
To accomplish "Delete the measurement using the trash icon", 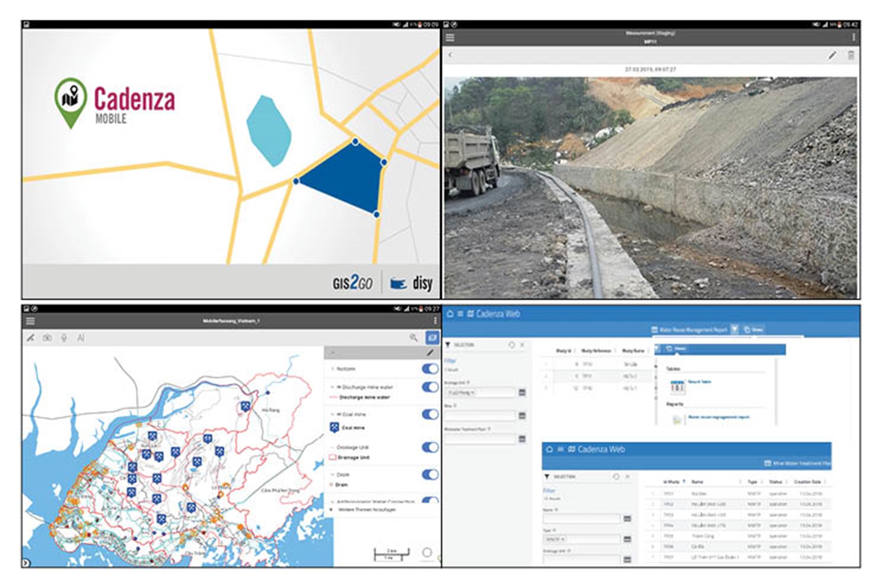I will (x=851, y=56).
